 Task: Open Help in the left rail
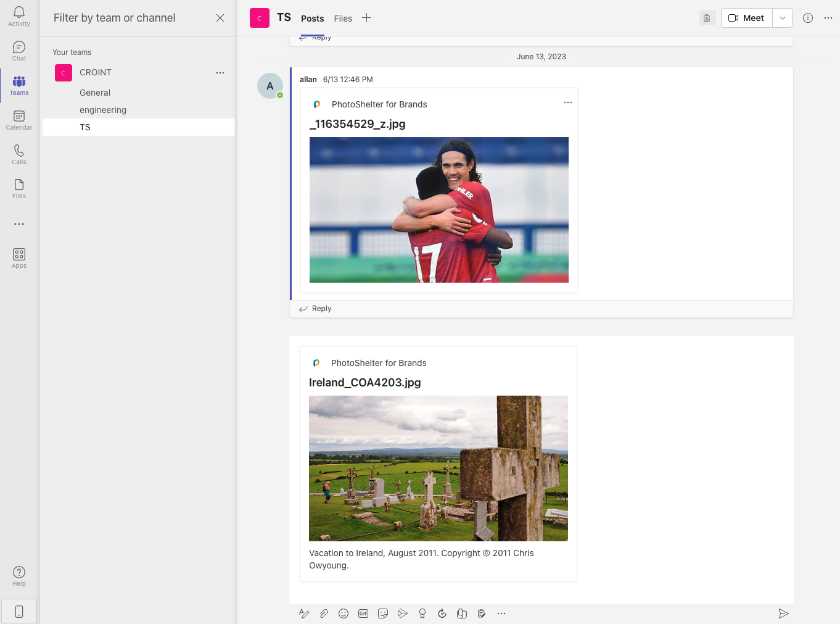coord(19,576)
